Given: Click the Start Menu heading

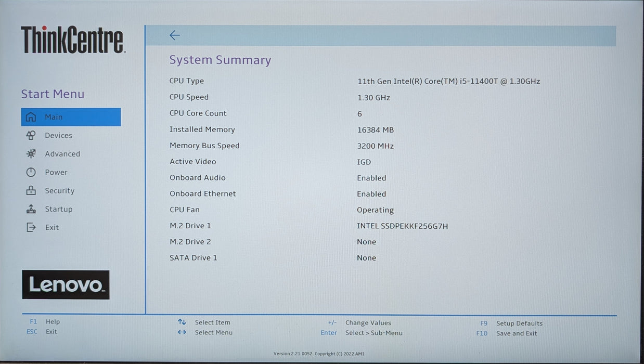Looking at the screenshot, I should point(53,94).
